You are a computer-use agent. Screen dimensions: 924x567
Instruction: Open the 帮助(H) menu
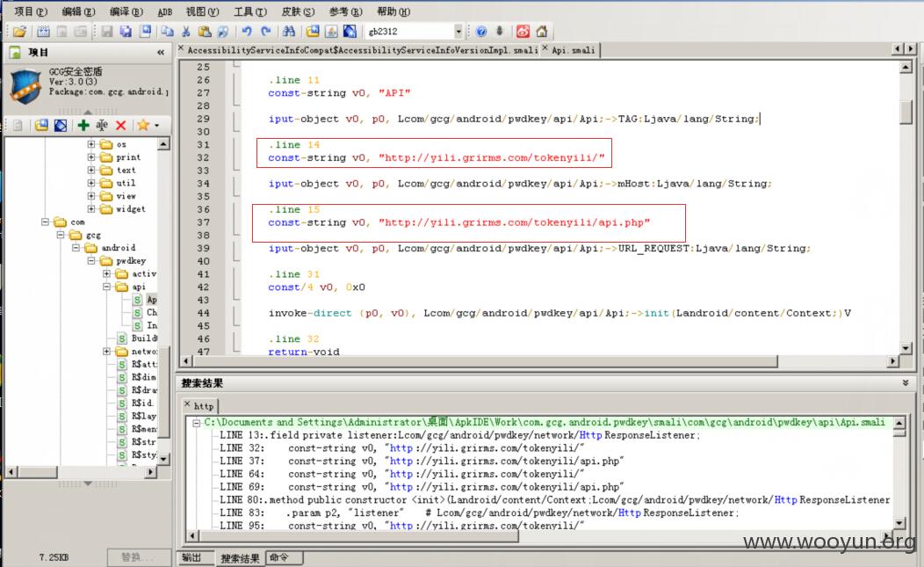393,11
